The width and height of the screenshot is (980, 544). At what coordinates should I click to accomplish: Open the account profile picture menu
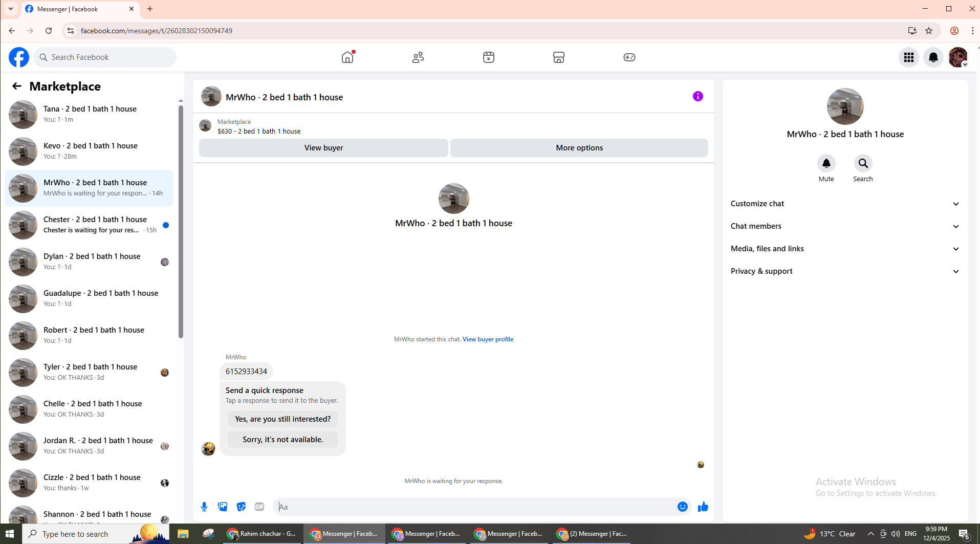(x=958, y=57)
